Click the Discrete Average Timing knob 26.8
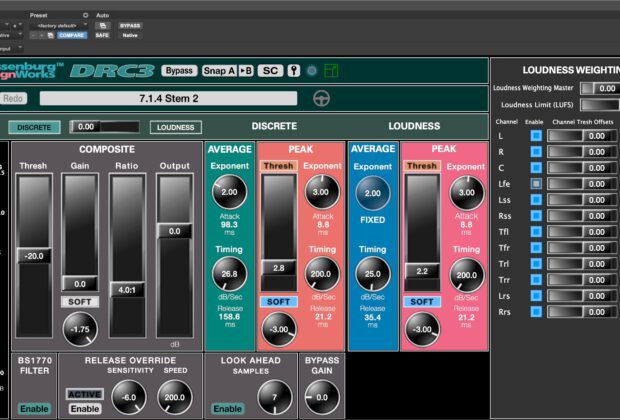 [x=229, y=274]
